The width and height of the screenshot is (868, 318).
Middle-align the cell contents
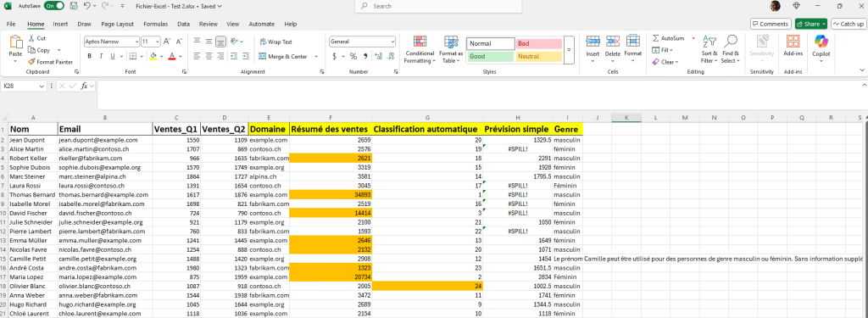(209, 42)
